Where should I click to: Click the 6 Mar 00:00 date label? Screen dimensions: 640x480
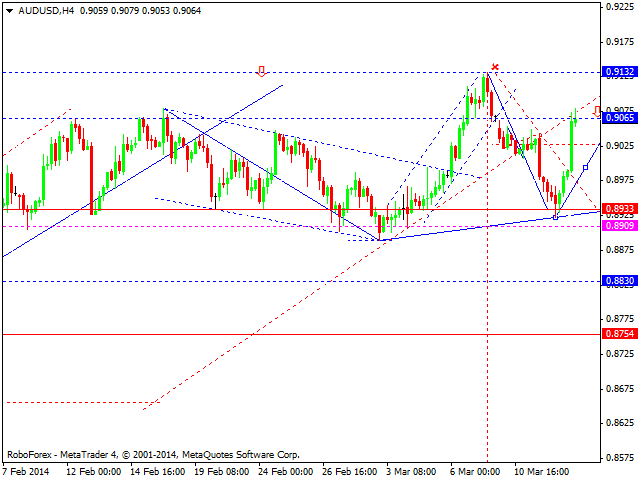coord(472,471)
